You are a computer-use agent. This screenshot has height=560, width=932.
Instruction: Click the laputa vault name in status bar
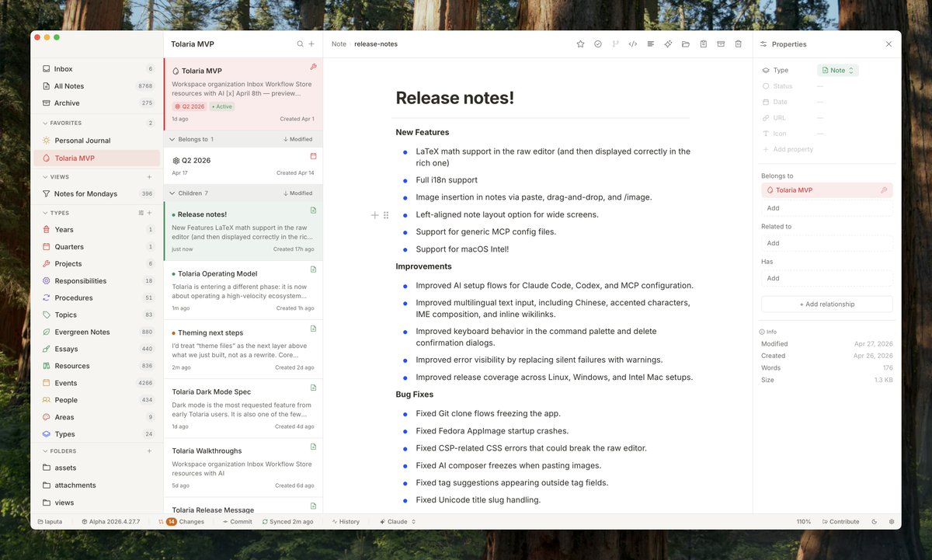pos(50,522)
